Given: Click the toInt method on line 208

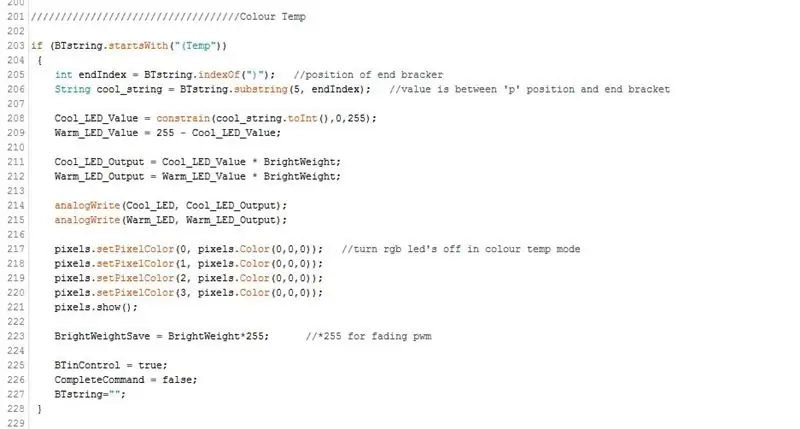Looking at the screenshot, I should (x=303, y=118).
